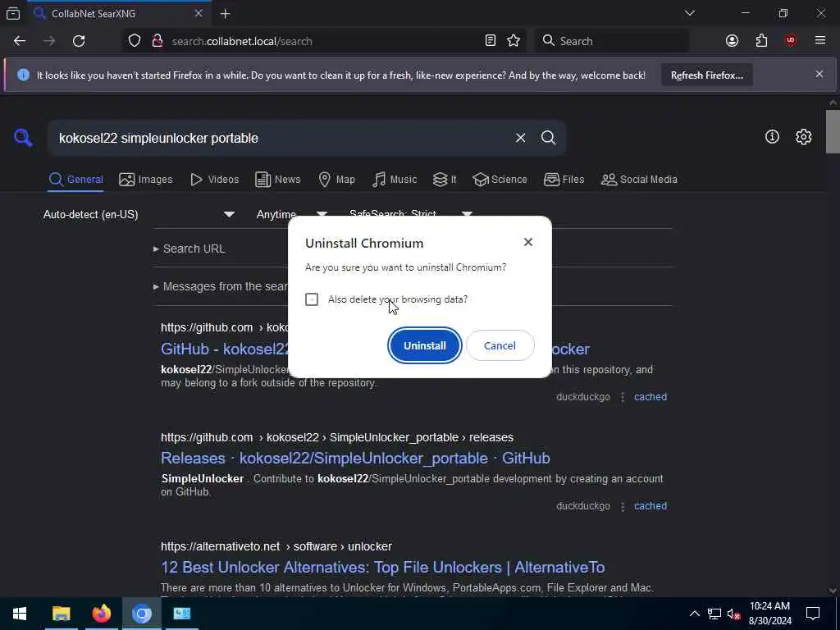840x630 pixels.
Task: Click Firefox View icon at top-left
Action: coord(13,13)
